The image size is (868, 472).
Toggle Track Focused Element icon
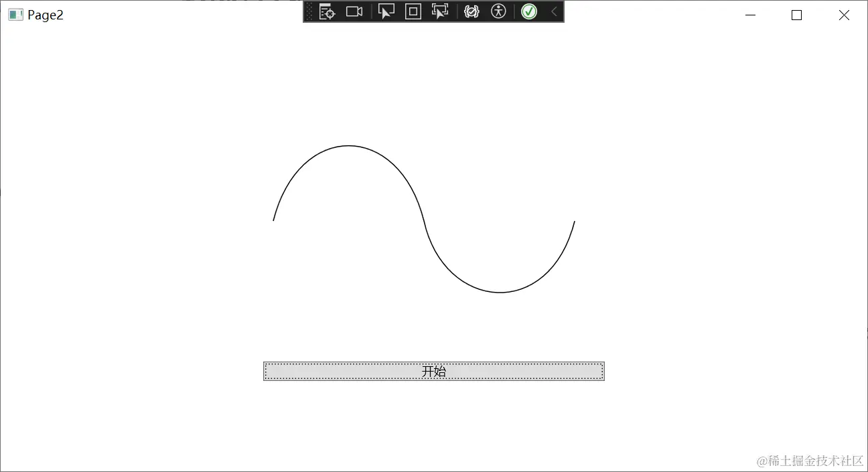[x=440, y=11]
